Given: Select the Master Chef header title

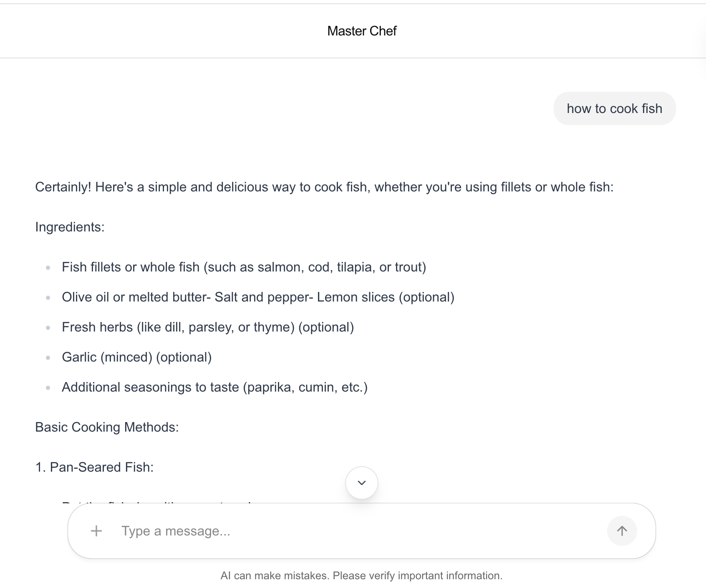Looking at the screenshot, I should (362, 30).
